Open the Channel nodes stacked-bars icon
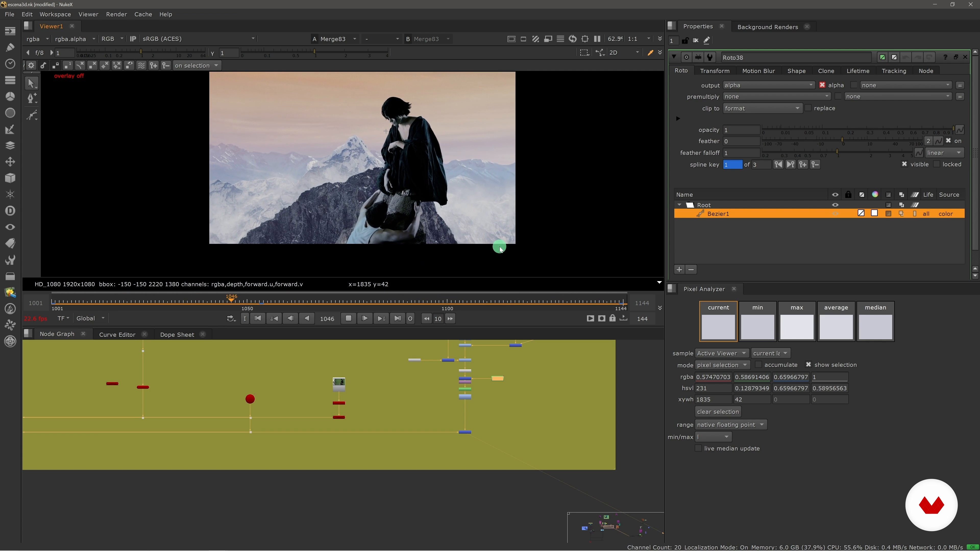This screenshot has width=980, height=551. coord(10,80)
